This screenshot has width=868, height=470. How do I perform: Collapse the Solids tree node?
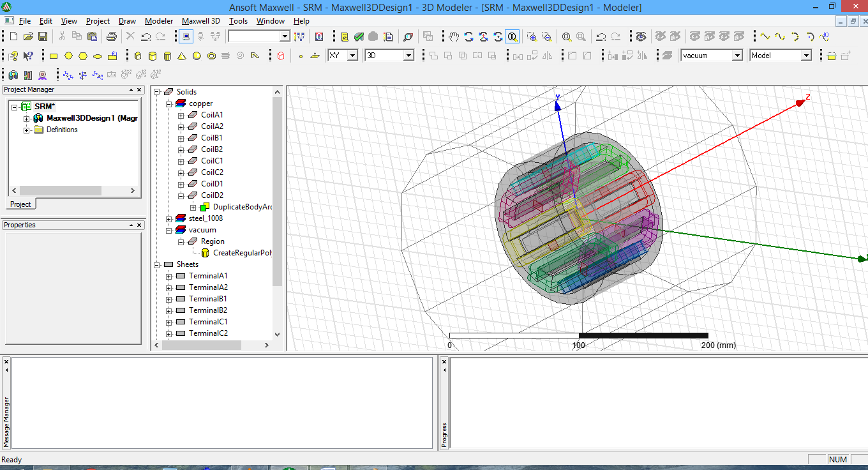pos(156,91)
